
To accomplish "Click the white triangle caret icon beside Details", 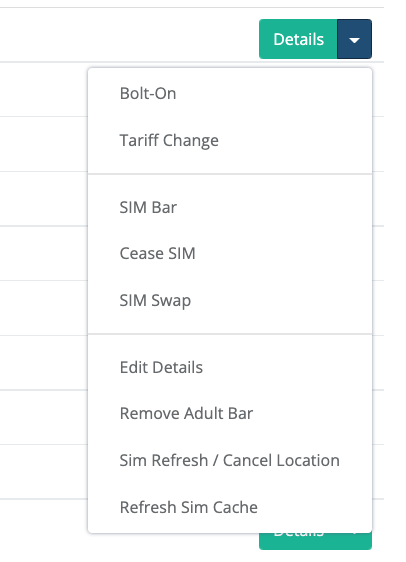I will pos(354,40).
